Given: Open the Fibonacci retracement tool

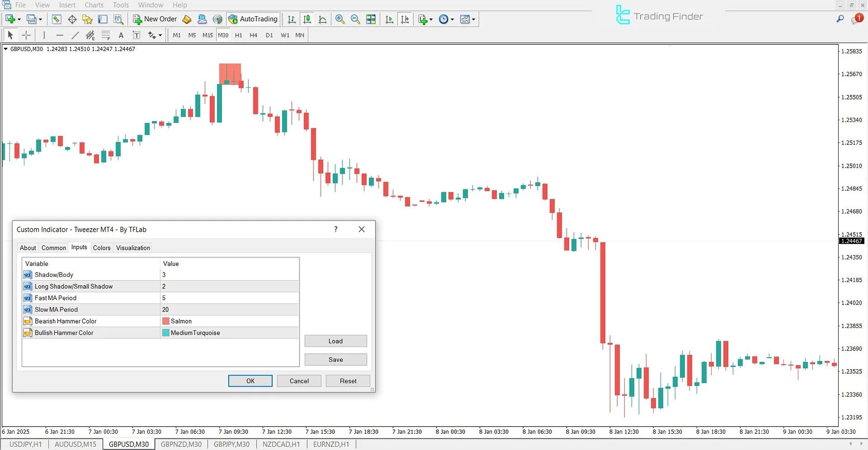Looking at the screenshot, I should (x=90, y=35).
